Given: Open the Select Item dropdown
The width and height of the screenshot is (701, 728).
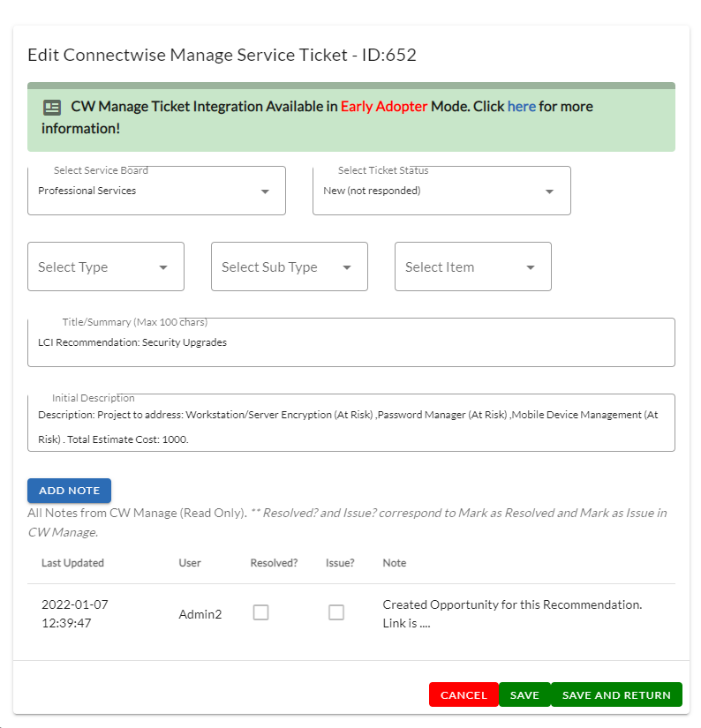Looking at the screenshot, I should point(473,266).
